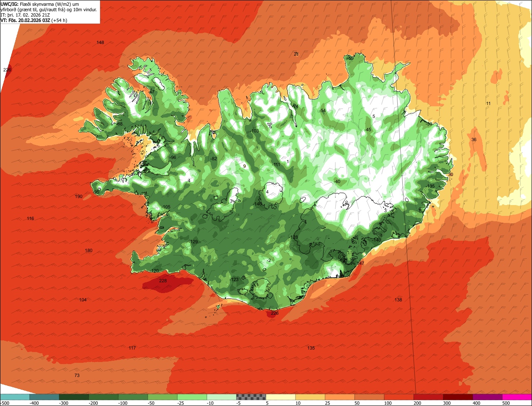
Task: Click the map value -111 on land
Action: (276, 165)
